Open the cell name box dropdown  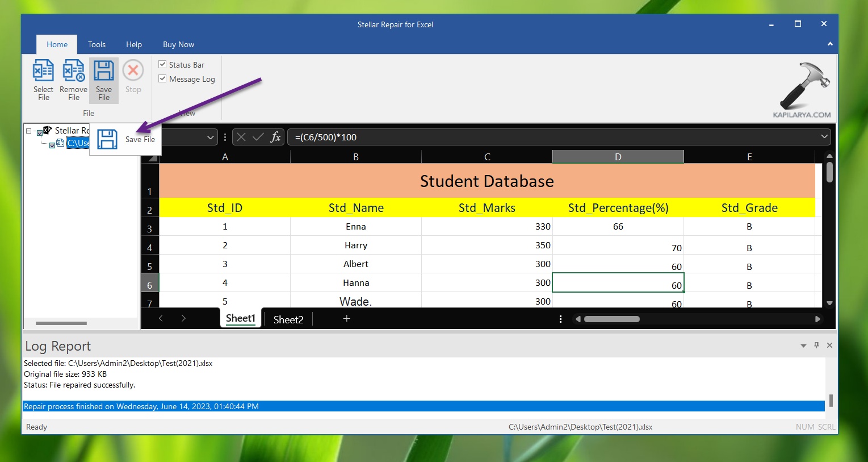pos(210,137)
